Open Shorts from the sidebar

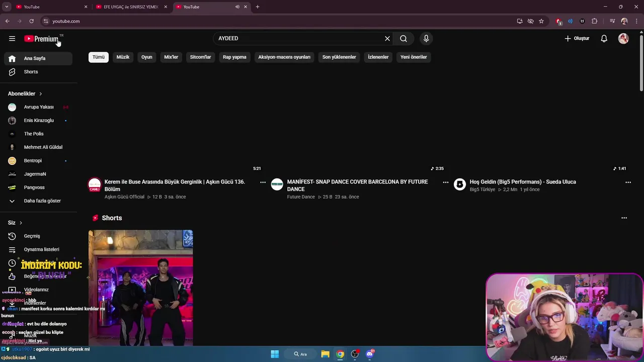click(x=38, y=72)
